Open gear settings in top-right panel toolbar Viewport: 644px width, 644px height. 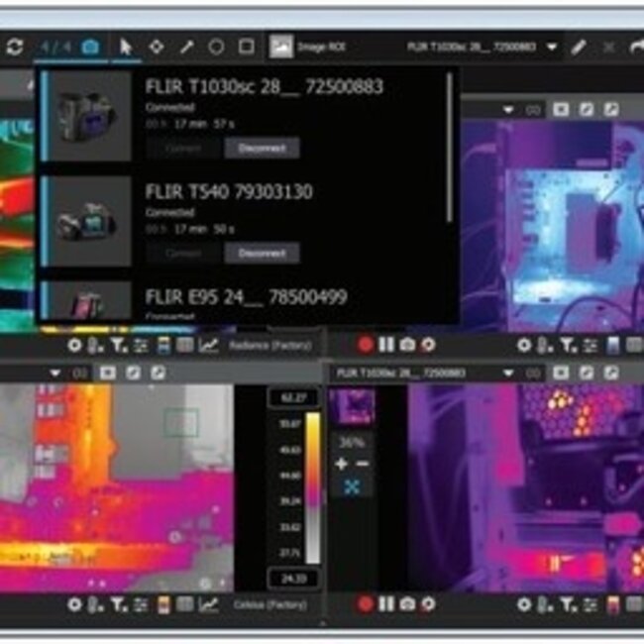tap(524, 346)
